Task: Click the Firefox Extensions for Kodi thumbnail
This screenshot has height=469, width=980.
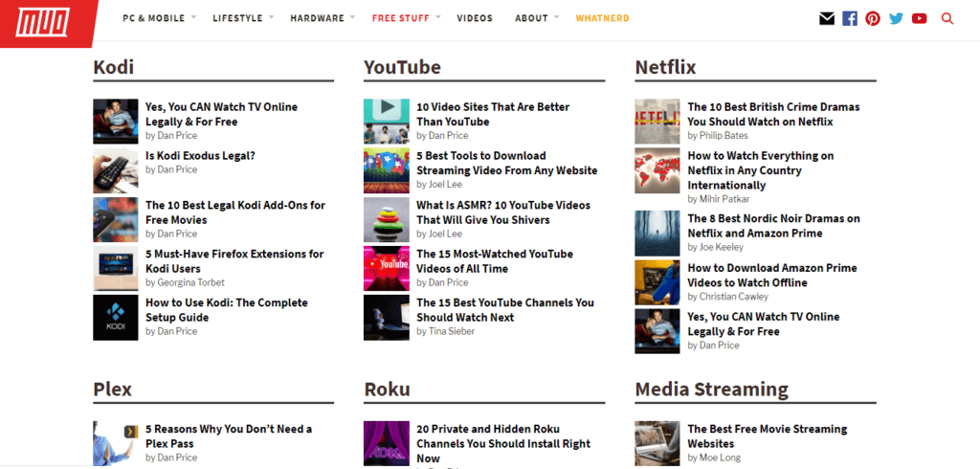Action: (116, 269)
